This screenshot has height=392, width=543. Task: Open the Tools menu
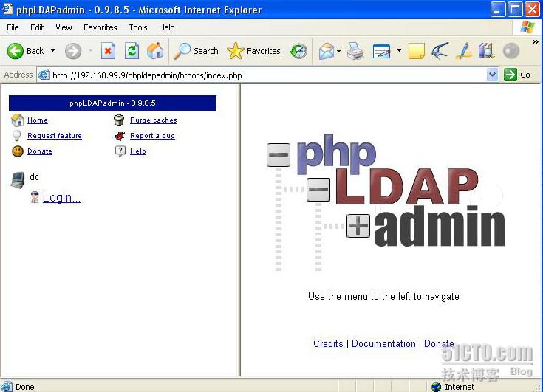[x=138, y=27]
